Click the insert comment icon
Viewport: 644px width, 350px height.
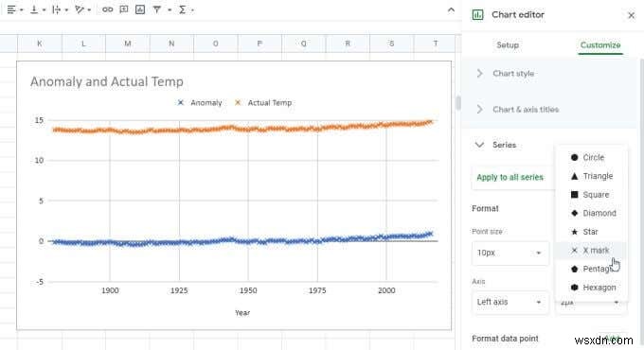[124, 9]
